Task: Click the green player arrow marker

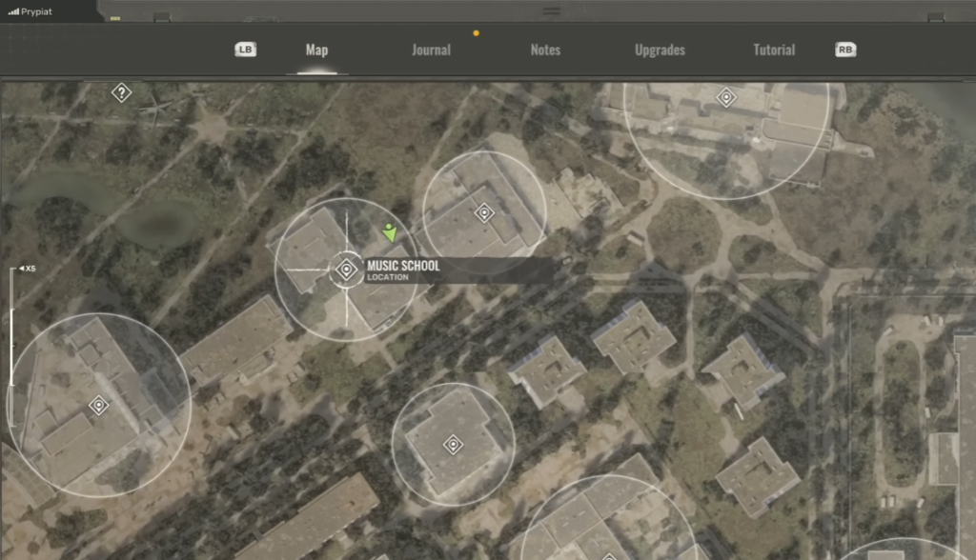Action: 389,231
